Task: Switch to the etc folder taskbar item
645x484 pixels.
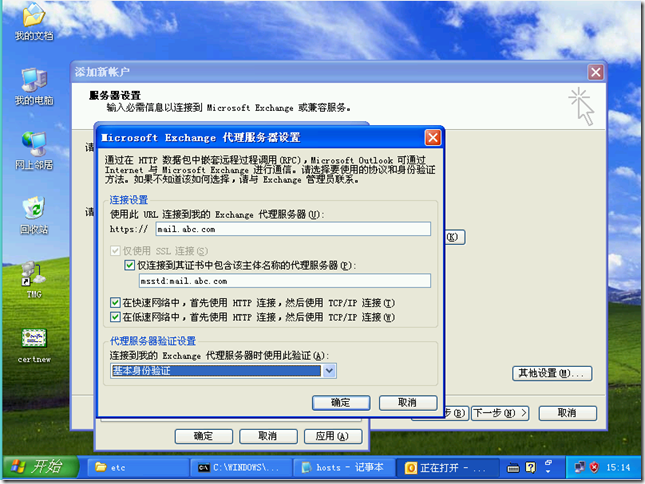Action: coord(138,468)
